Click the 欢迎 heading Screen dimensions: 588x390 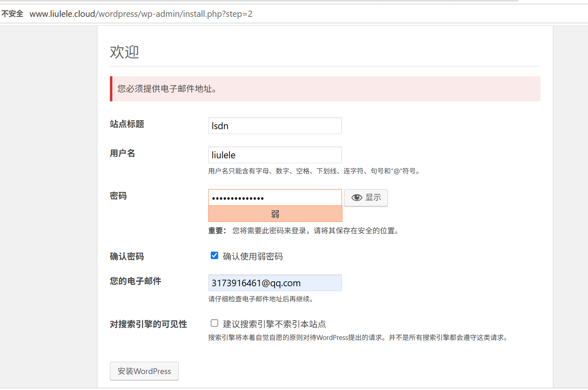(x=125, y=52)
